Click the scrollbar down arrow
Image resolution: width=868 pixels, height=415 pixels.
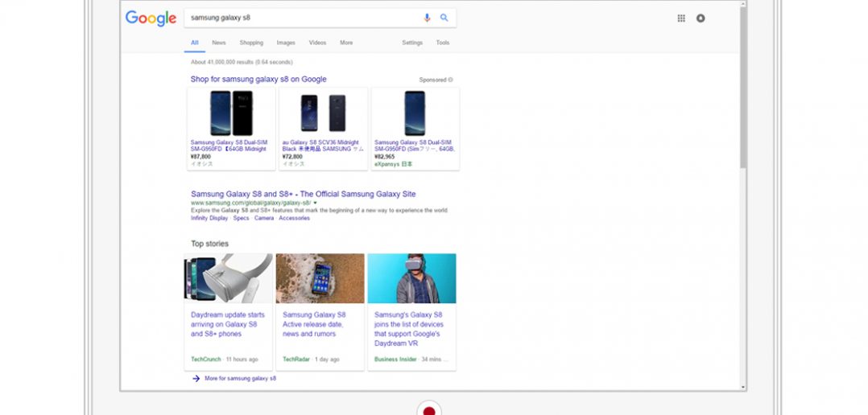[x=743, y=388]
